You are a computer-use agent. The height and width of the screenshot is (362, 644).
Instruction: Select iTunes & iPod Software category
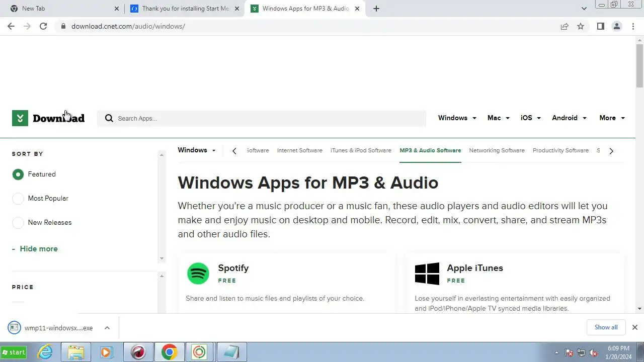click(361, 150)
